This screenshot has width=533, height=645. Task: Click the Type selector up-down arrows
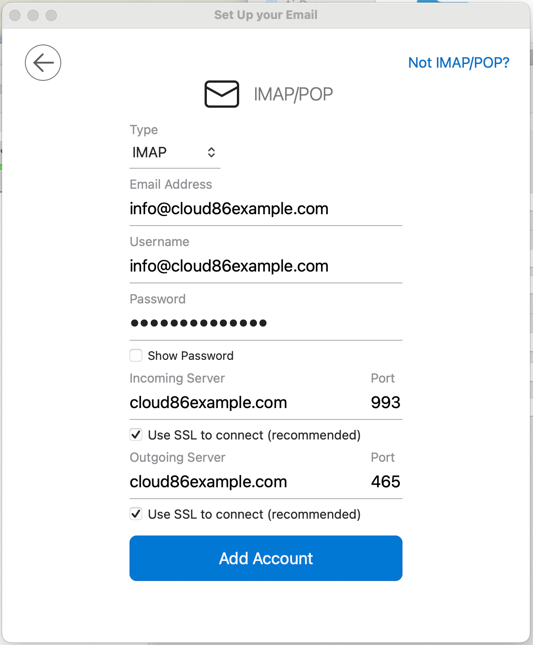(211, 153)
